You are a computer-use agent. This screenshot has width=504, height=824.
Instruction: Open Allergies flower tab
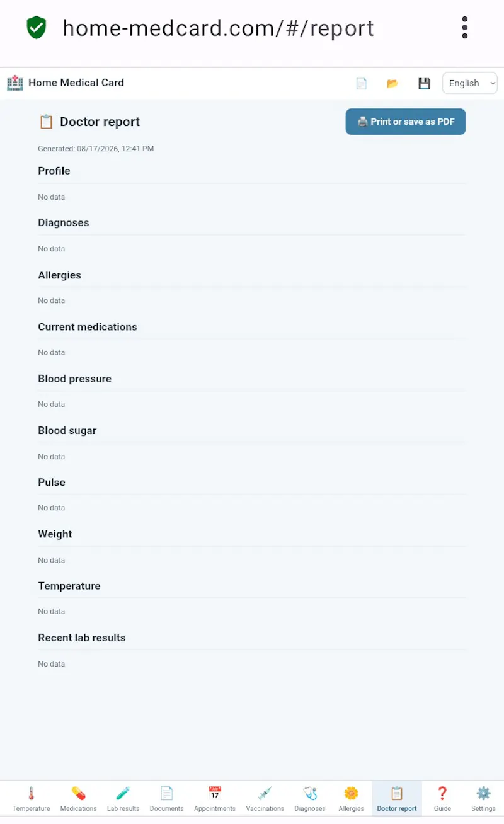coord(352,798)
